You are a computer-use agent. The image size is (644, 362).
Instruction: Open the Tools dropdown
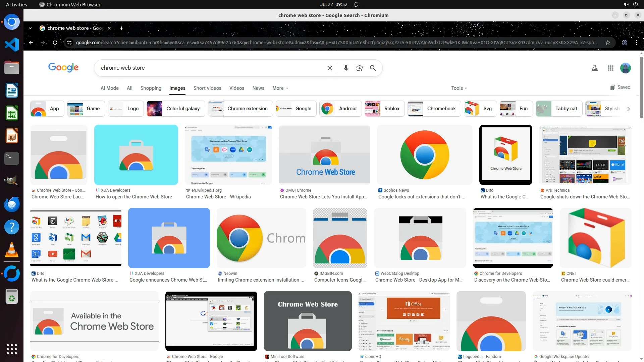coord(459,88)
